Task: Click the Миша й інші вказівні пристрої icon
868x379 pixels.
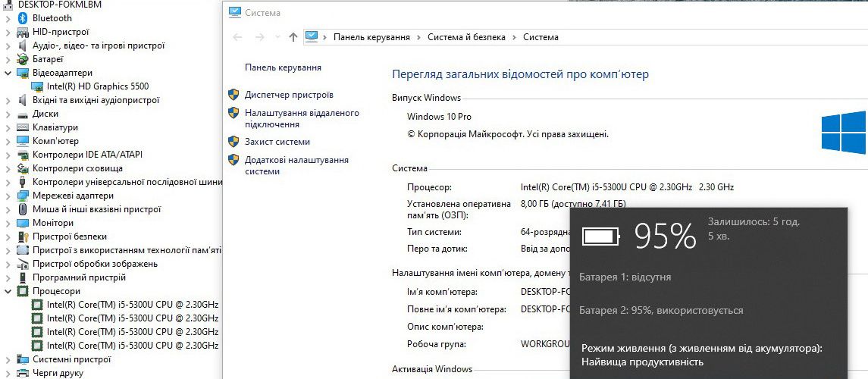Action: [23, 209]
